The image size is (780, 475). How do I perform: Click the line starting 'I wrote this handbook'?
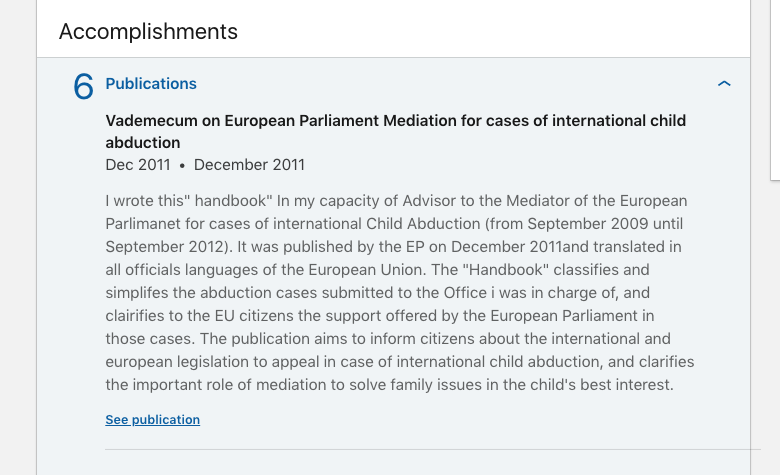point(396,201)
